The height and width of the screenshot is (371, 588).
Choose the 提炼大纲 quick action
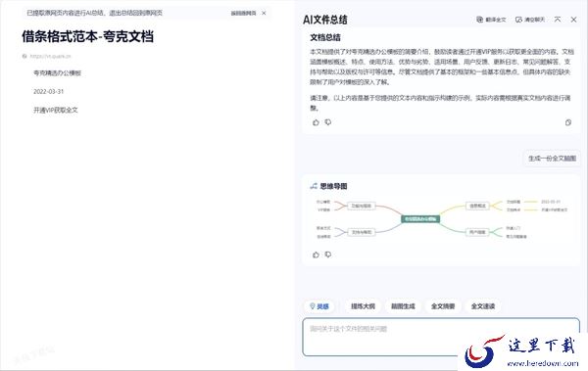pyautogui.click(x=363, y=306)
